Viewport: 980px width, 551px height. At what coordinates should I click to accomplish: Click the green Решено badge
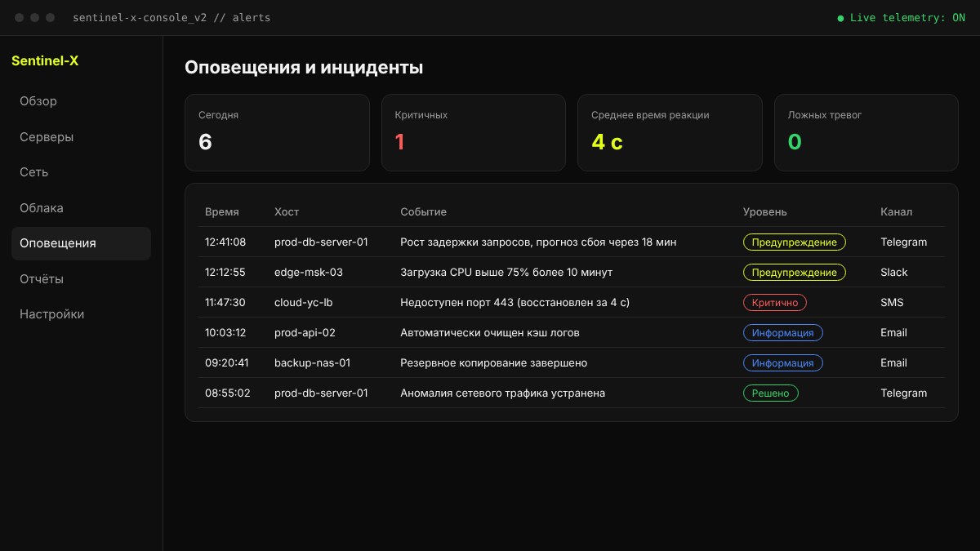pyautogui.click(x=770, y=393)
